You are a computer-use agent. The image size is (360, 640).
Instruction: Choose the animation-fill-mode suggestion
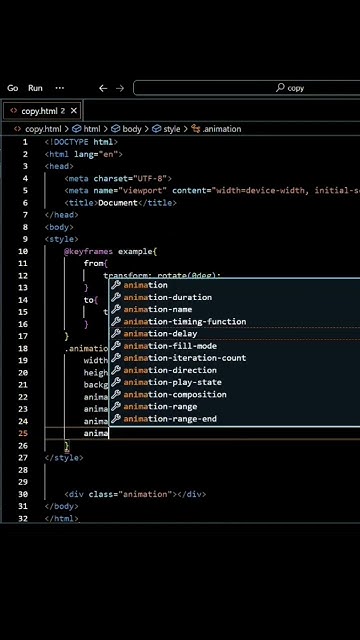point(235,346)
